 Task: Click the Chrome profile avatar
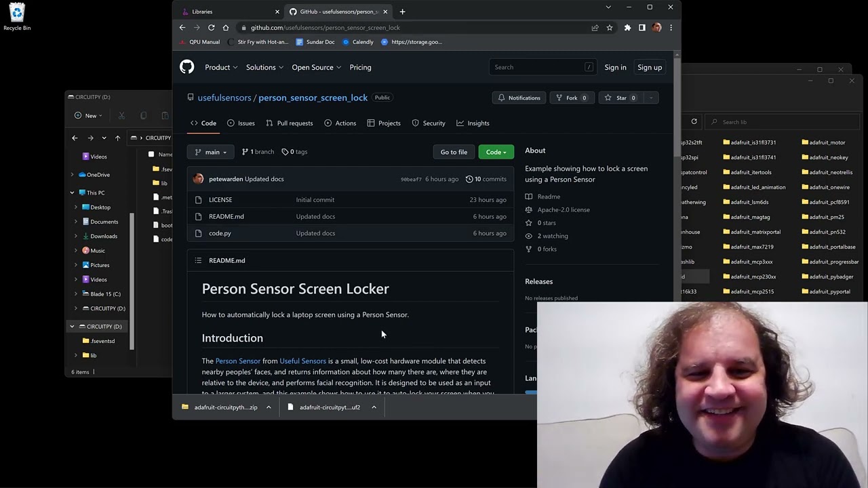click(656, 28)
